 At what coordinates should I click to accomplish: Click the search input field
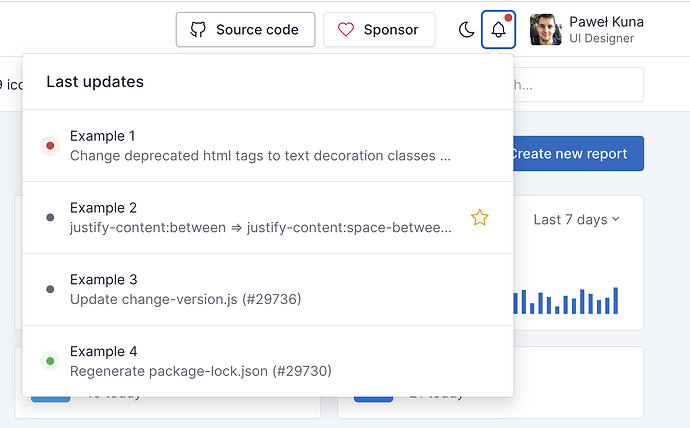pos(580,85)
